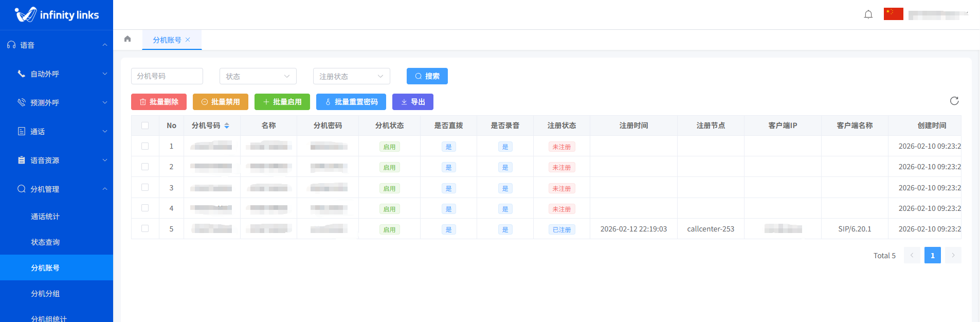Open the 注册状态 dropdown filter
The width and height of the screenshot is (980, 322).
[x=351, y=76]
